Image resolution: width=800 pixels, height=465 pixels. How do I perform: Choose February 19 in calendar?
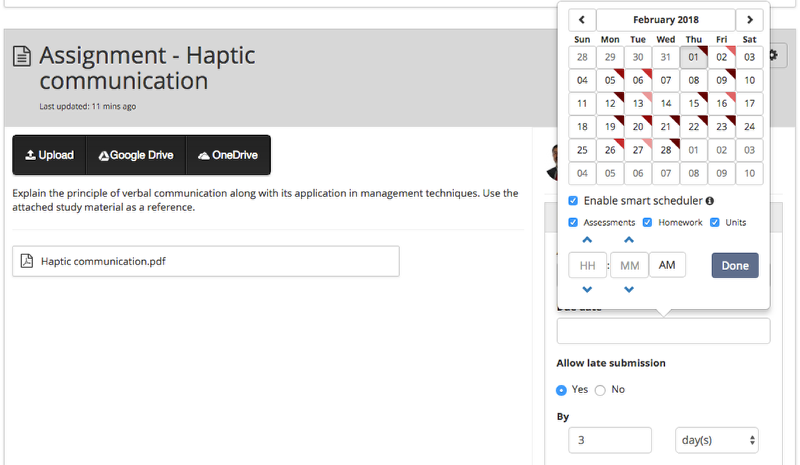point(610,127)
